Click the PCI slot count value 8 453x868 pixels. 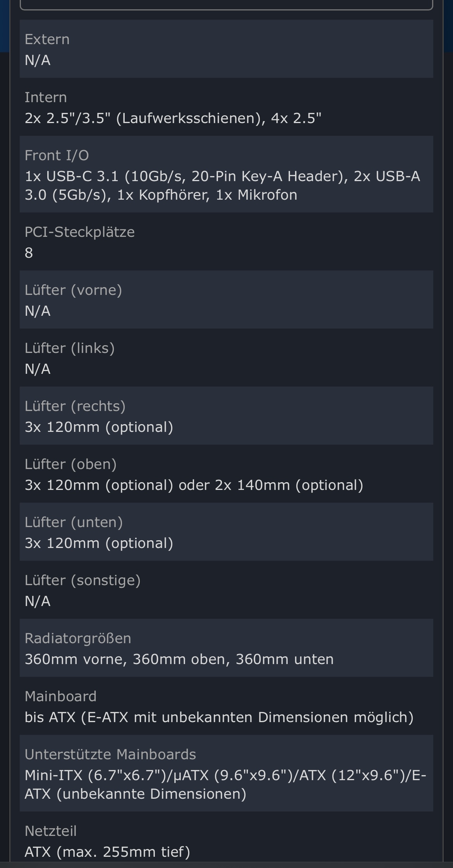click(29, 253)
